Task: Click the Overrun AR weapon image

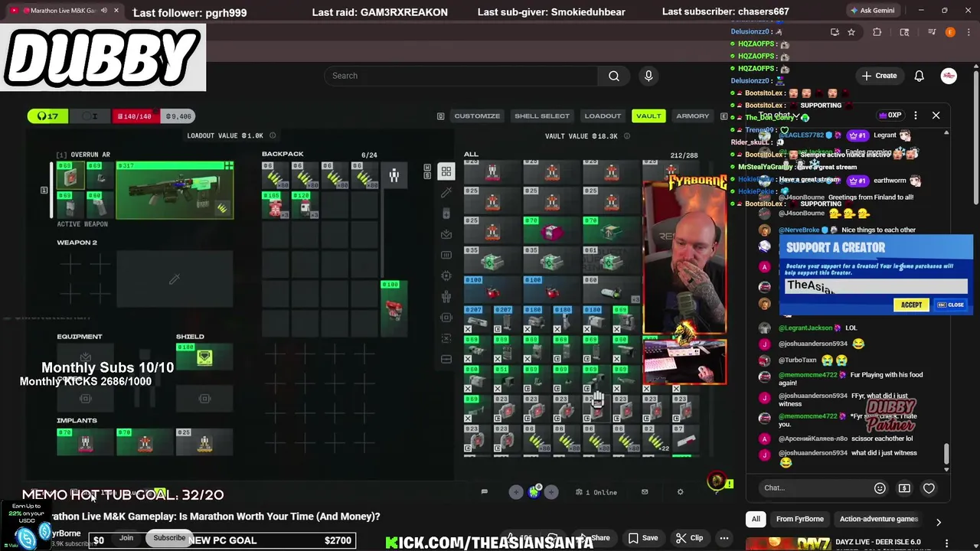Action: tap(175, 191)
